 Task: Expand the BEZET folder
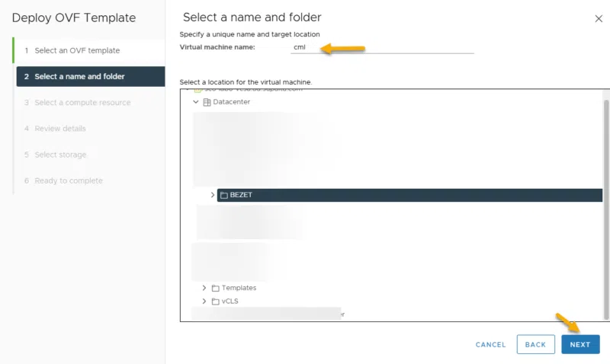click(213, 195)
